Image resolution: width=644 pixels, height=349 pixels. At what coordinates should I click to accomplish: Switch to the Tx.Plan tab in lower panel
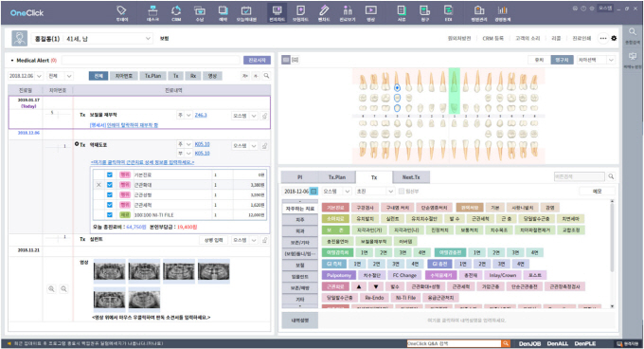coord(337,177)
